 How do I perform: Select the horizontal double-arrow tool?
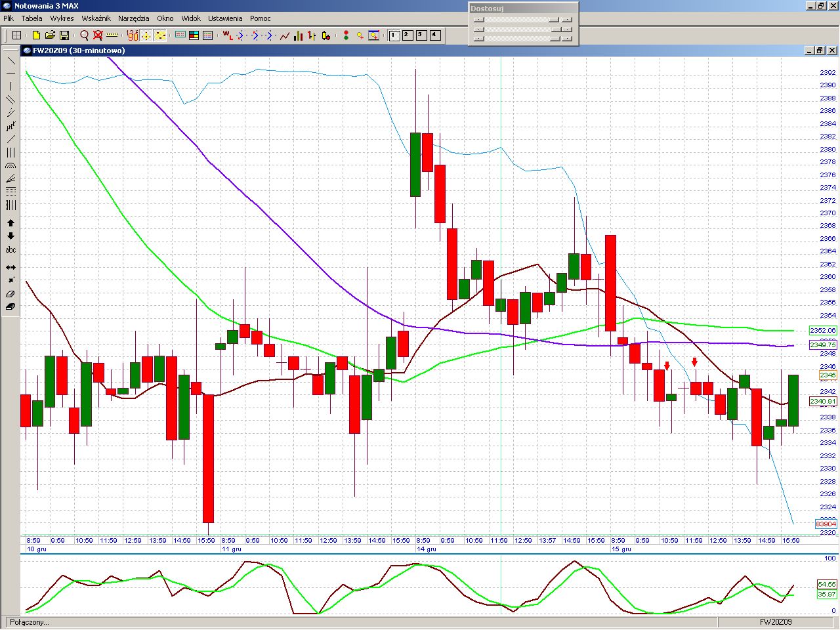pyautogui.click(x=10, y=268)
